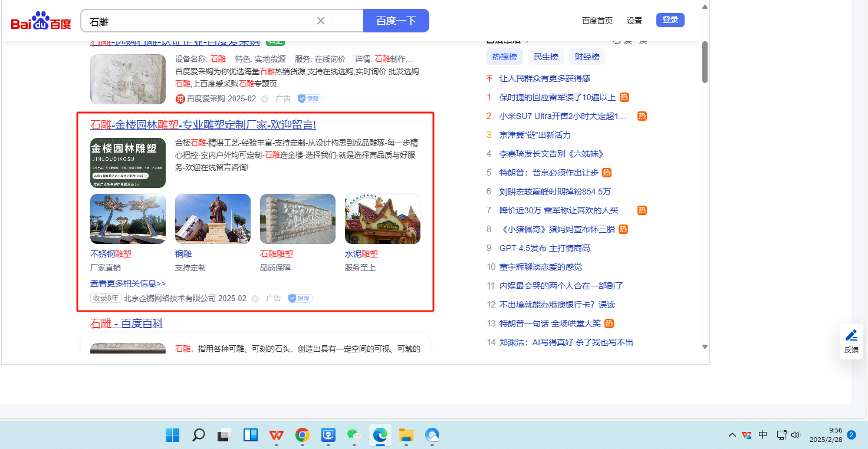Expand ad options arrow beside 北京企腾网络技术有限公司 2025-02
868x449 pixels.
[255, 299]
